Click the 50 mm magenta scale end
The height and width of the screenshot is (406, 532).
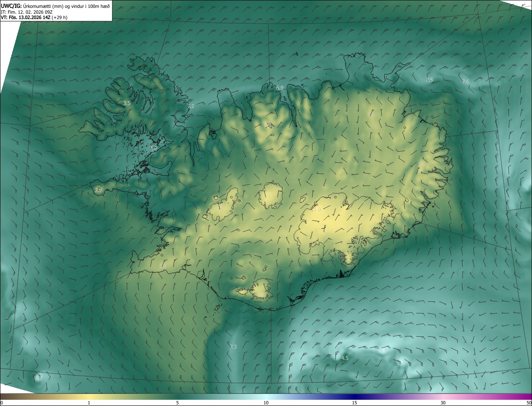click(x=529, y=403)
